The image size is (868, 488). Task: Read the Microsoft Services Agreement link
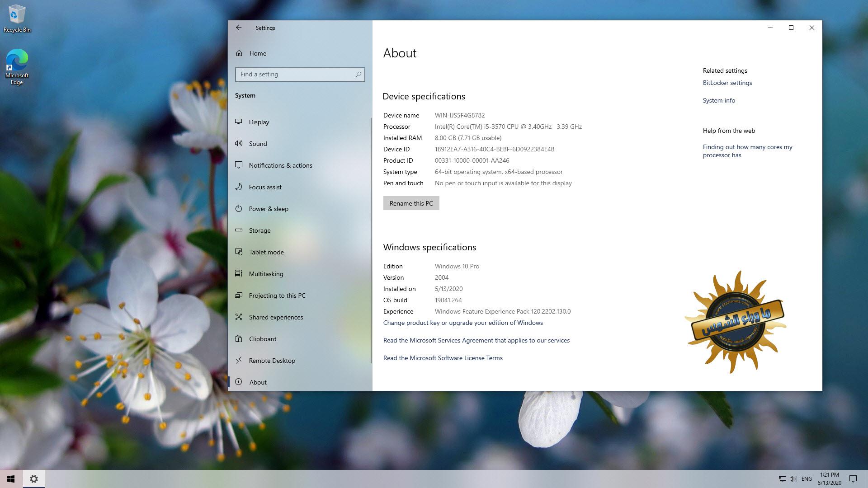pyautogui.click(x=476, y=340)
